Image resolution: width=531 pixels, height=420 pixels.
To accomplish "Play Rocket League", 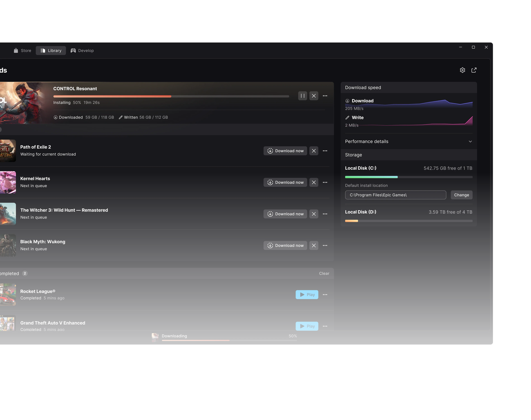I will (307, 295).
